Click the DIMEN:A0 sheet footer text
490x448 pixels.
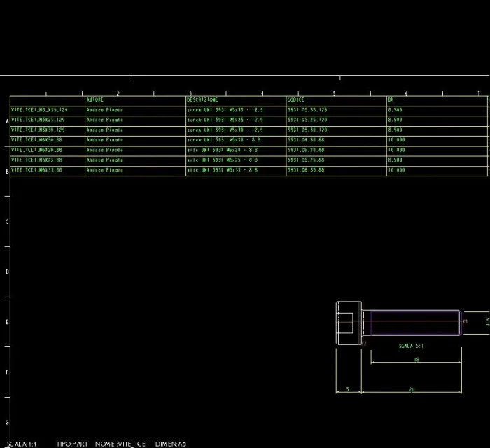[x=171, y=444]
